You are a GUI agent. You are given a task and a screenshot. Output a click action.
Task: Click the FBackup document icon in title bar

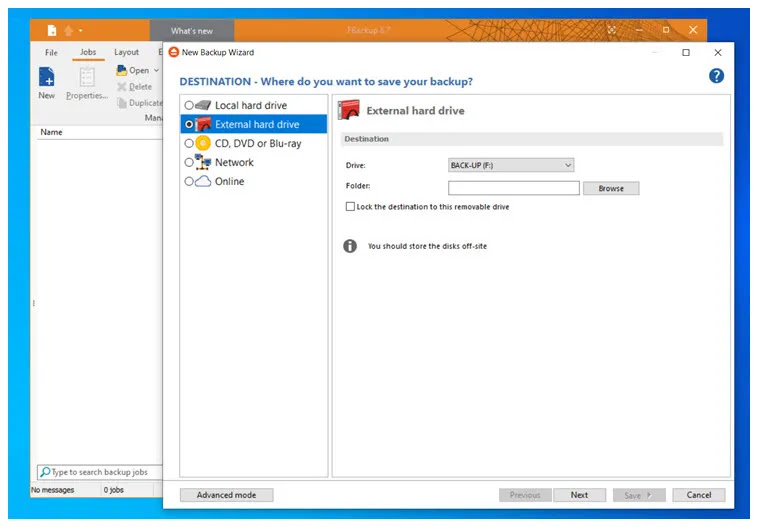52,30
